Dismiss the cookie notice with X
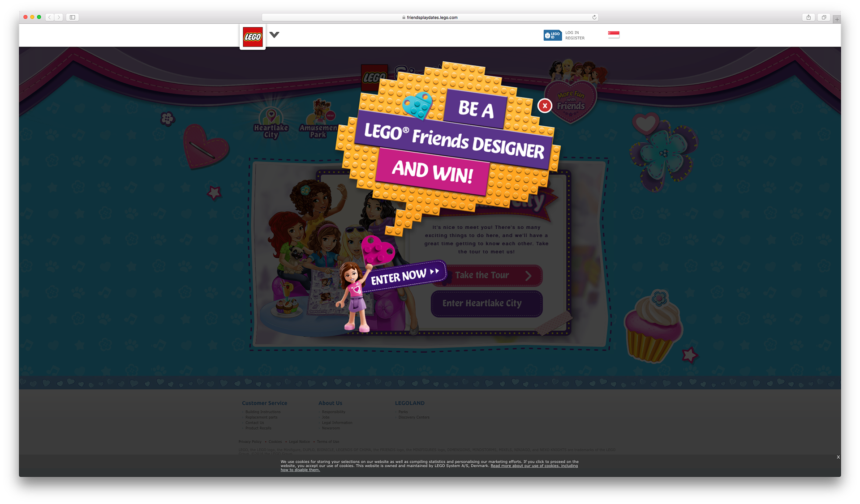 click(838, 457)
